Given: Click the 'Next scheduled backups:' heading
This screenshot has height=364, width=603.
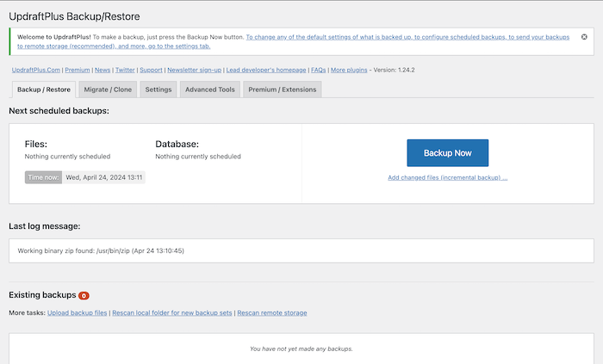Looking at the screenshot, I should pos(59,111).
